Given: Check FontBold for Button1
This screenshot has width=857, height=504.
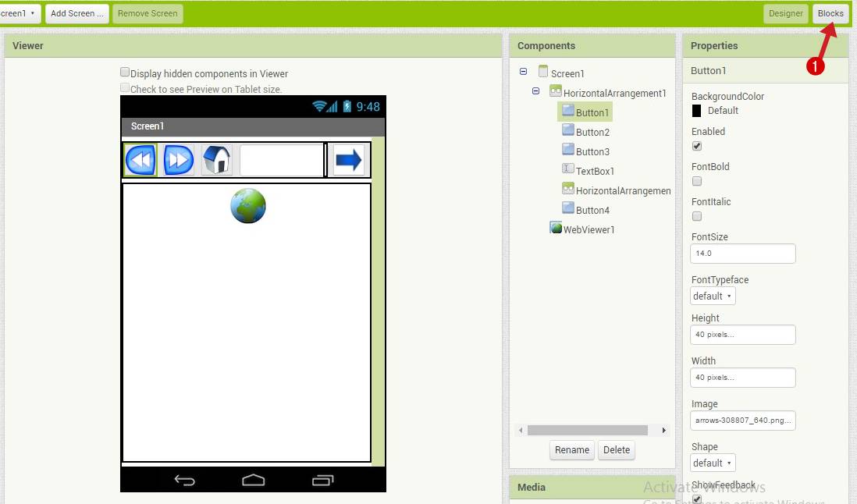Looking at the screenshot, I should point(695,181).
